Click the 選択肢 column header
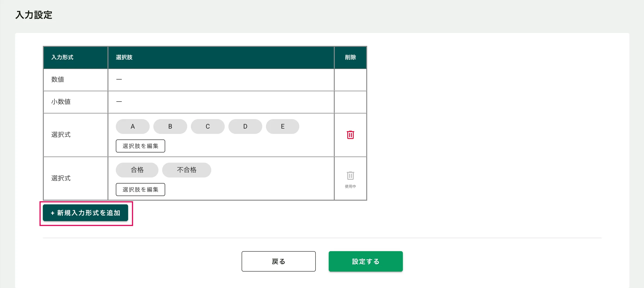Image resolution: width=644 pixels, height=288 pixels. click(124, 57)
